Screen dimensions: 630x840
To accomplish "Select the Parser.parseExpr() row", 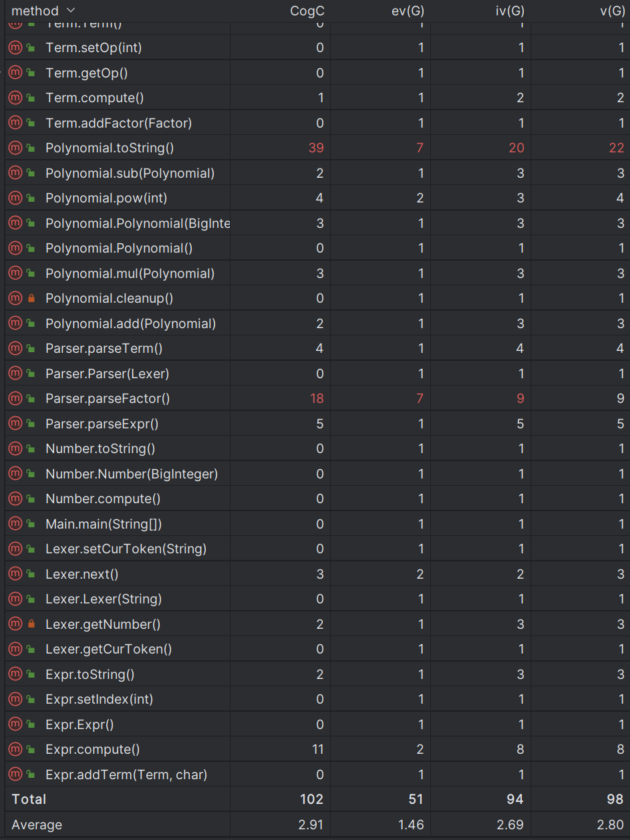I will click(x=315, y=424).
